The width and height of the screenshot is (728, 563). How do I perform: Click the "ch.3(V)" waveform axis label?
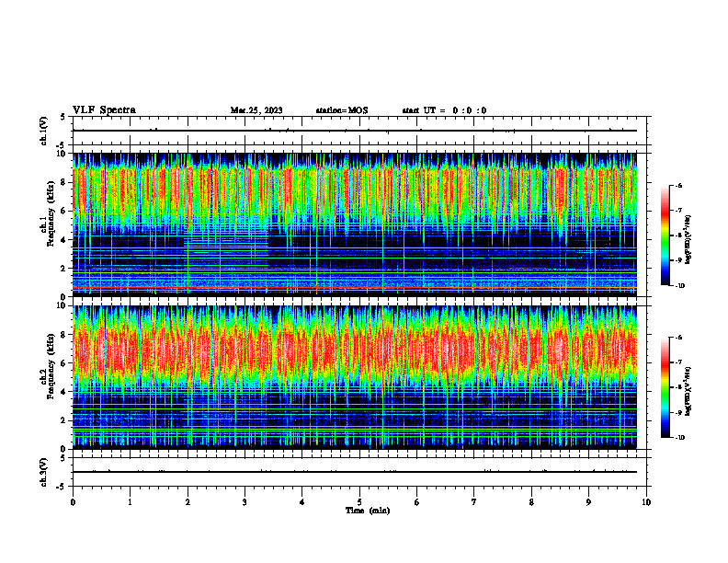44,472
